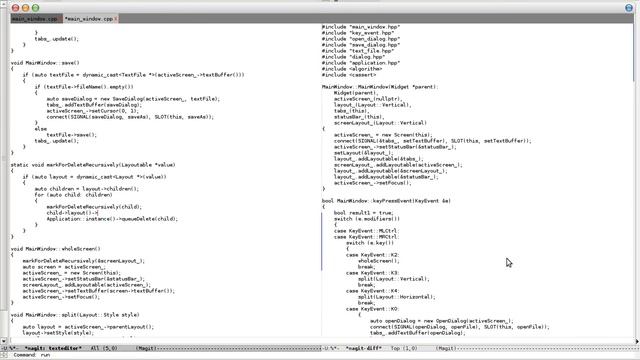Click line tabs_.addTextBuffer(saveDialog);
640x360 pixels.
click(94, 105)
